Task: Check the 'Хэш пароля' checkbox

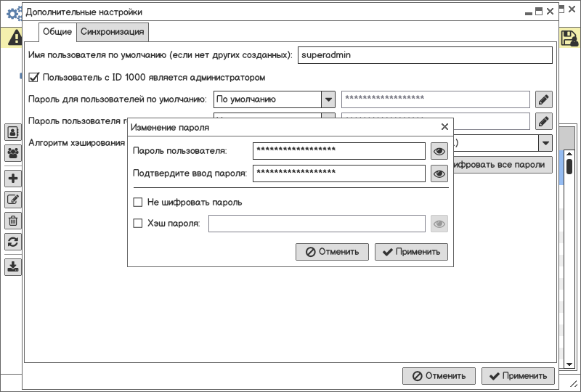Action: coord(138,223)
